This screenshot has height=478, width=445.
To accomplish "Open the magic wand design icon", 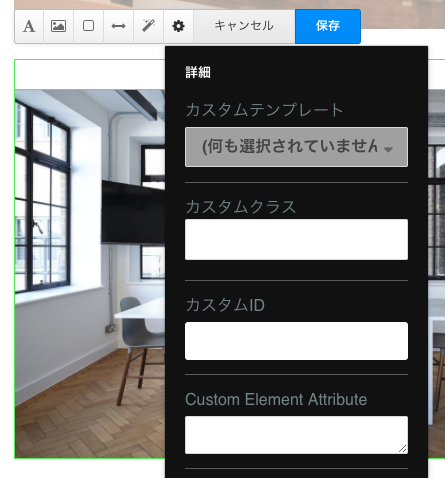I will [148, 26].
